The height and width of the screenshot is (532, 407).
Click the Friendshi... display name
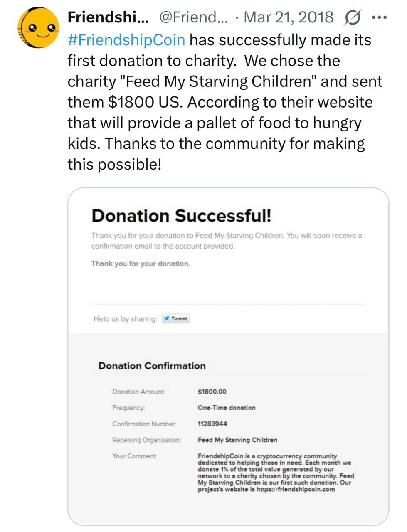point(108,17)
